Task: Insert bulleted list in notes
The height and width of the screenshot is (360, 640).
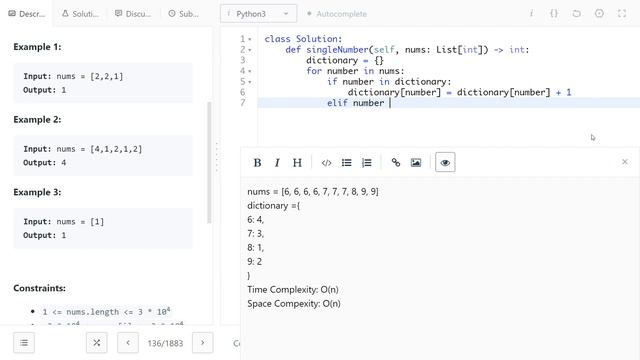Action: (347, 162)
